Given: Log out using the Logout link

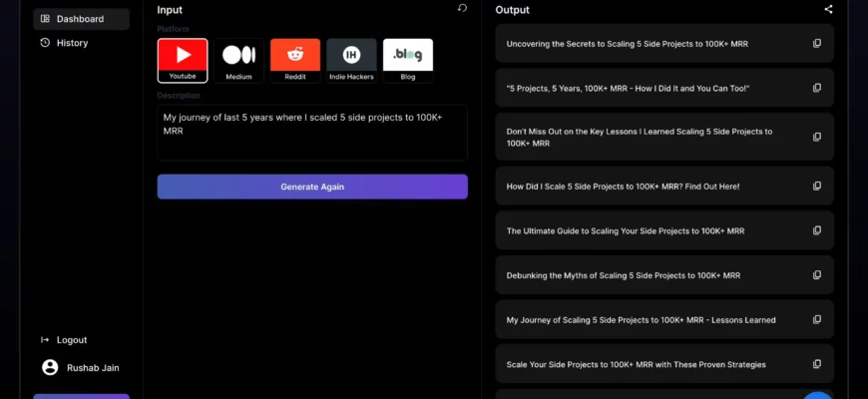Looking at the screenshot, I should (x=72, y=340).
